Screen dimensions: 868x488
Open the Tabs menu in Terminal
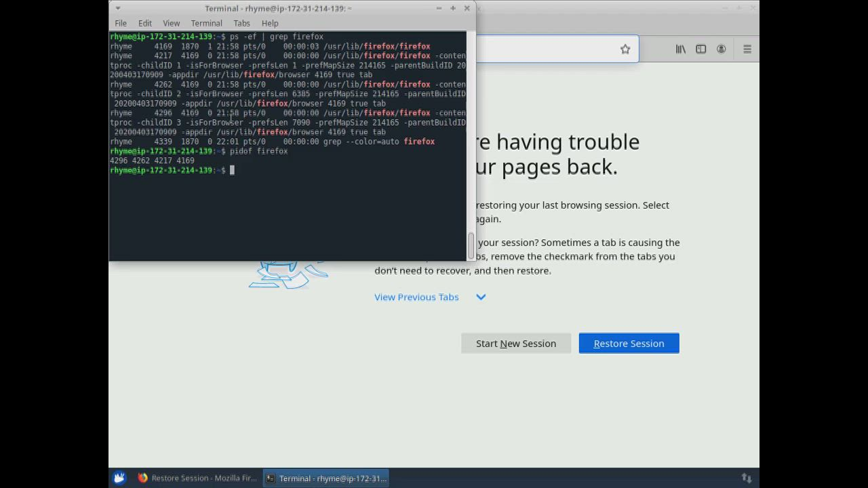point(241,23)
